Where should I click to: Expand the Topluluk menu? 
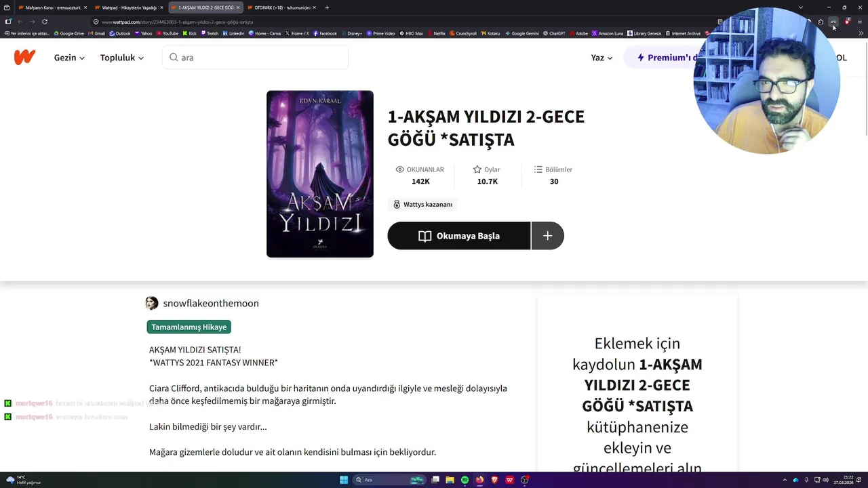tap(122, 58)
